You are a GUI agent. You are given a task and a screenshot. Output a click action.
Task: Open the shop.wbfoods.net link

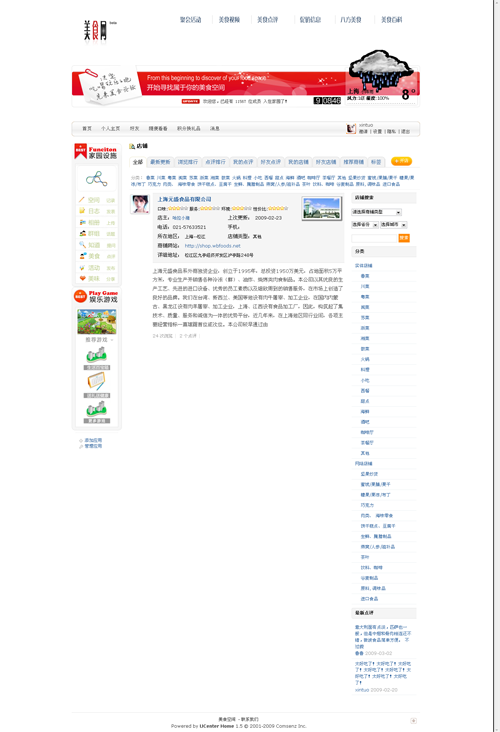click(x=212, y=246)
